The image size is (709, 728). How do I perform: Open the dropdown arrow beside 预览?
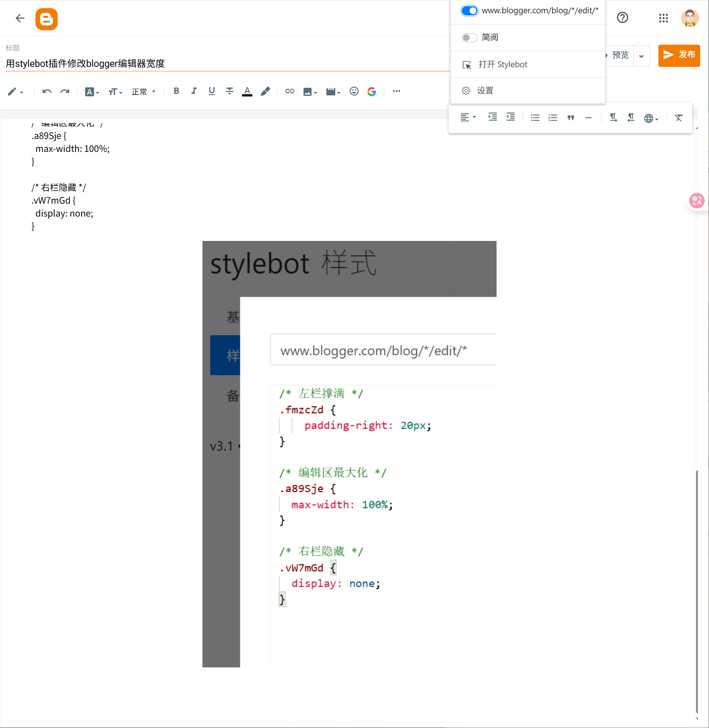point(641,56)
